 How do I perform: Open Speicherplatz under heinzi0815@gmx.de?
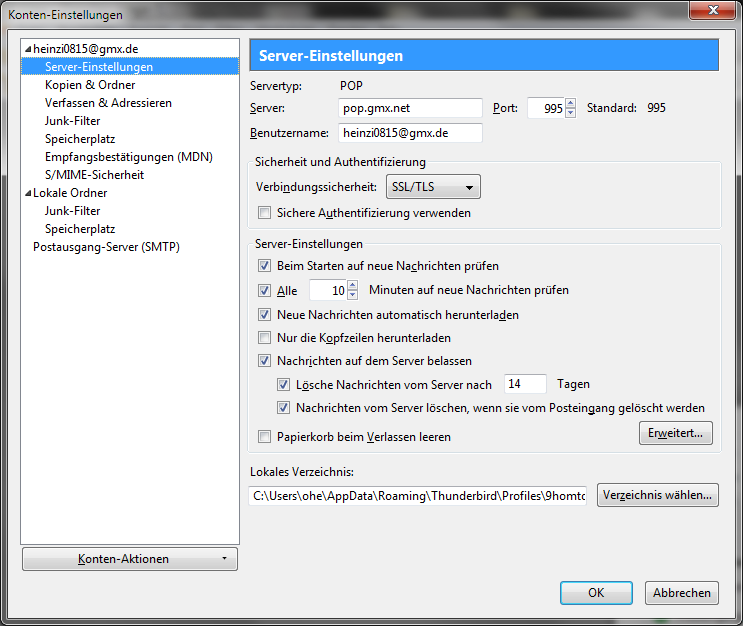80,139
